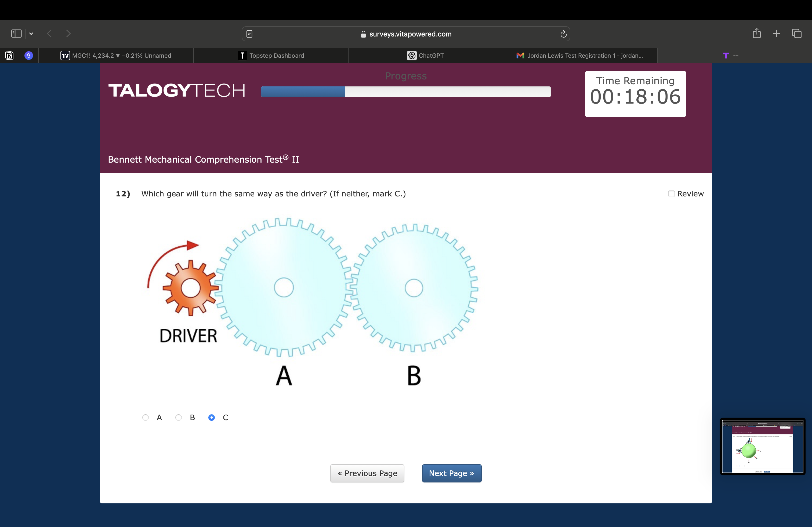Reload the page with refresh icon
This screenshot has width=812, height=527.
563,34
